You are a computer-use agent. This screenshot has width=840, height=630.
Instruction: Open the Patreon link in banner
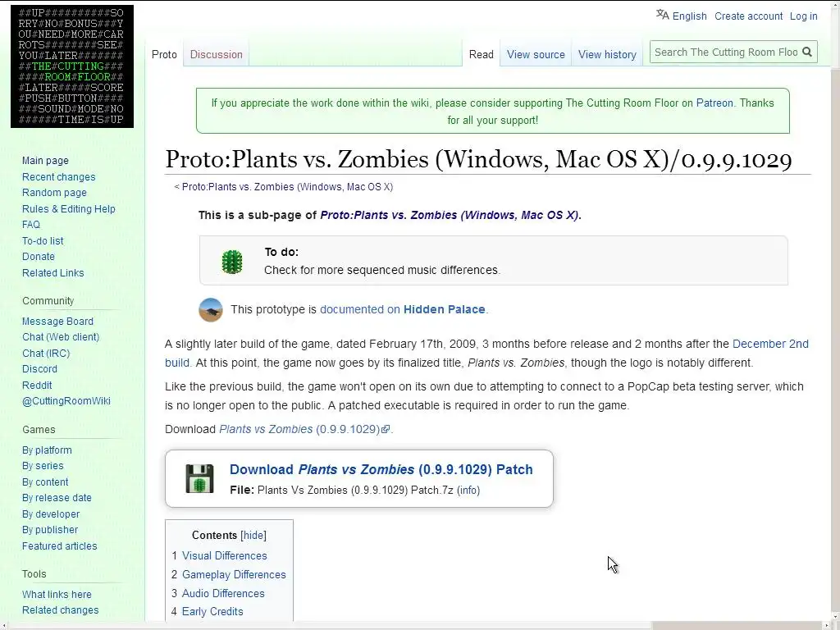click(714, 103)
